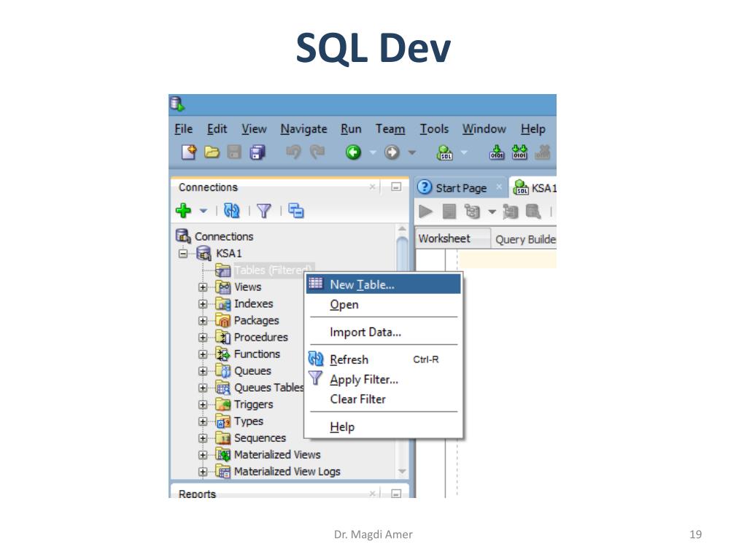
Task: Open SQL Worksheet icon in main toolbar
Action: click(445, 152)
